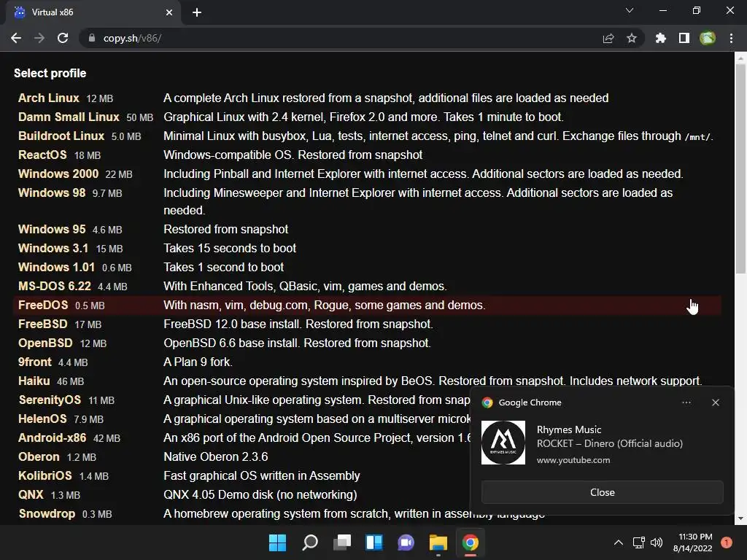
Task: Open the Chat taskbar icon
Action: pos(406,542)
